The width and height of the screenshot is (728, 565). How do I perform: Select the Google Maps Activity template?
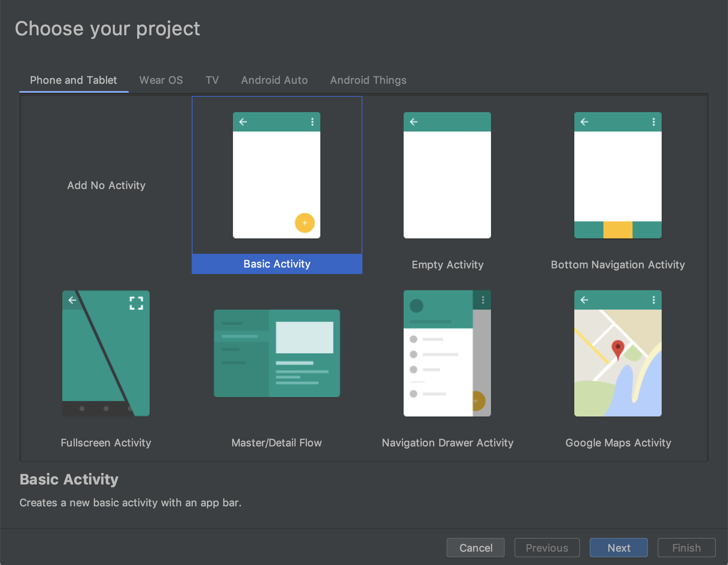click(x=617, y=353)
